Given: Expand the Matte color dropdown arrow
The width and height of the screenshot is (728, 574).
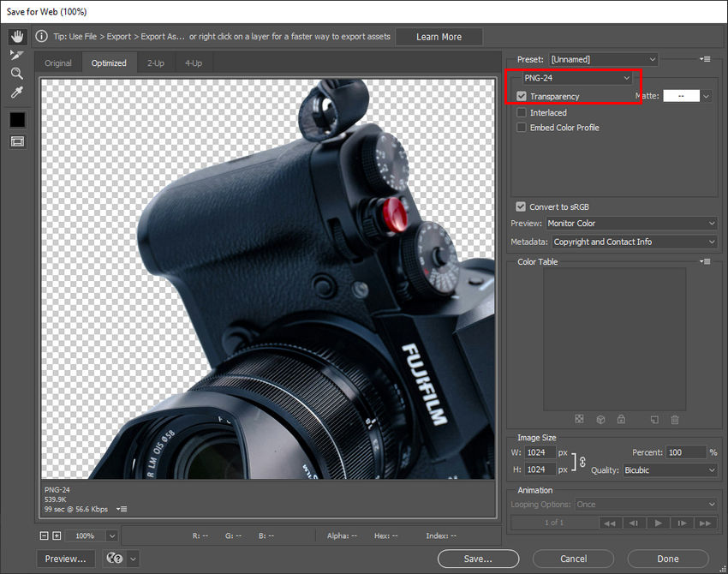Looking at the screenshot, I should pyautogui.click(x=707, y=96).
